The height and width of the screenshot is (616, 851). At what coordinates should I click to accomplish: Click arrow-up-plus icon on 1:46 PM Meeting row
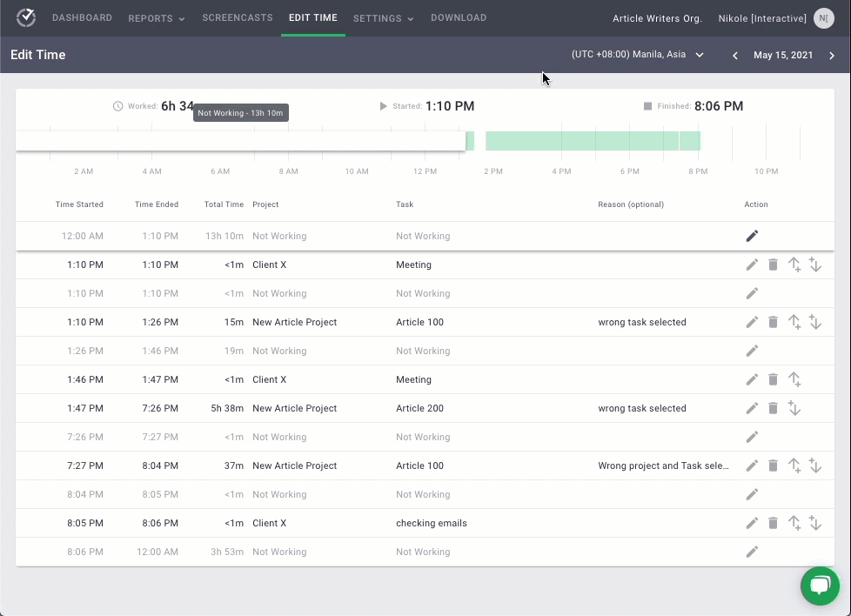pyautogui.click(x=794, y=380)
